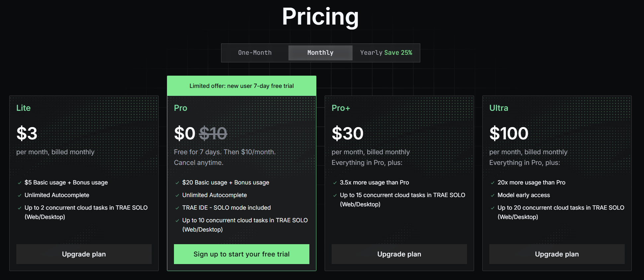Upgrade to the Pro+ plan
Image resolution: width=644 pixels, height=280 pixels.
tap(399, 254)
